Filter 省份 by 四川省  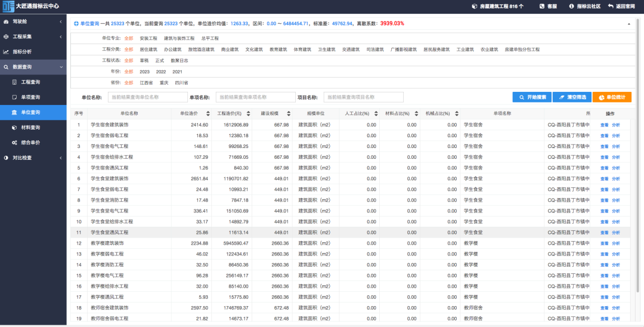tap(181, 82)
